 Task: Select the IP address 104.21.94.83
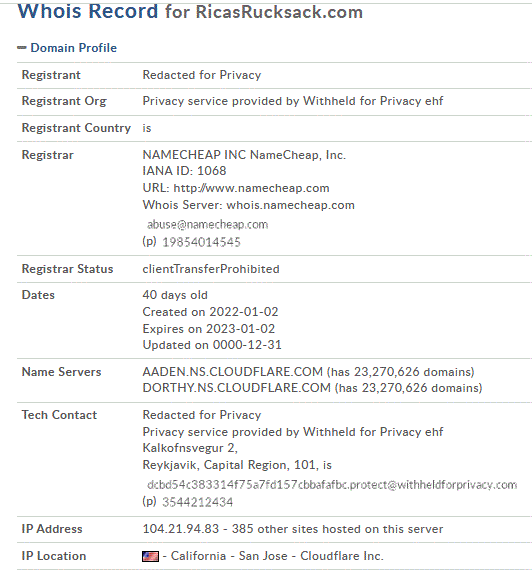(x=181, y=529)
